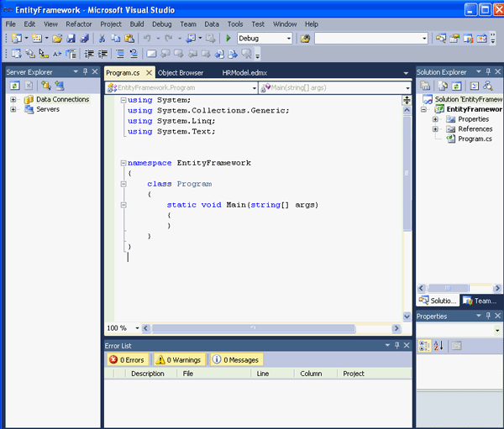Click the Refresh icon in Server Explorer

(14, 86)
